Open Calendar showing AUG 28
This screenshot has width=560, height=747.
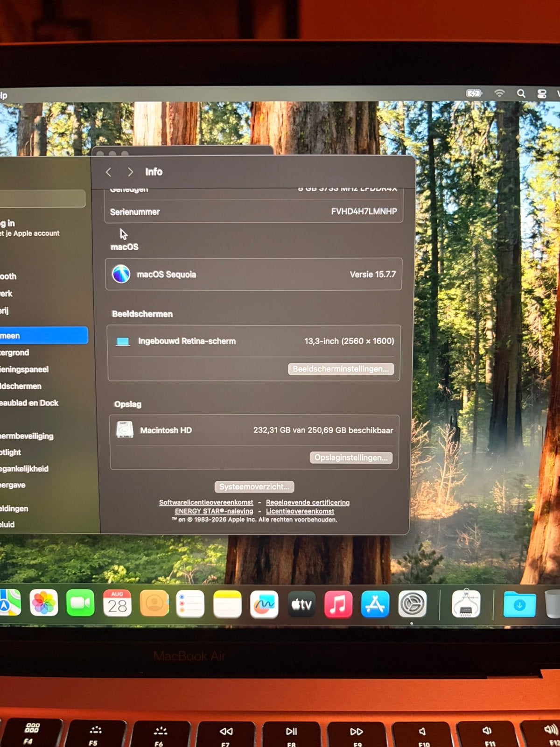tap(117, 603)
